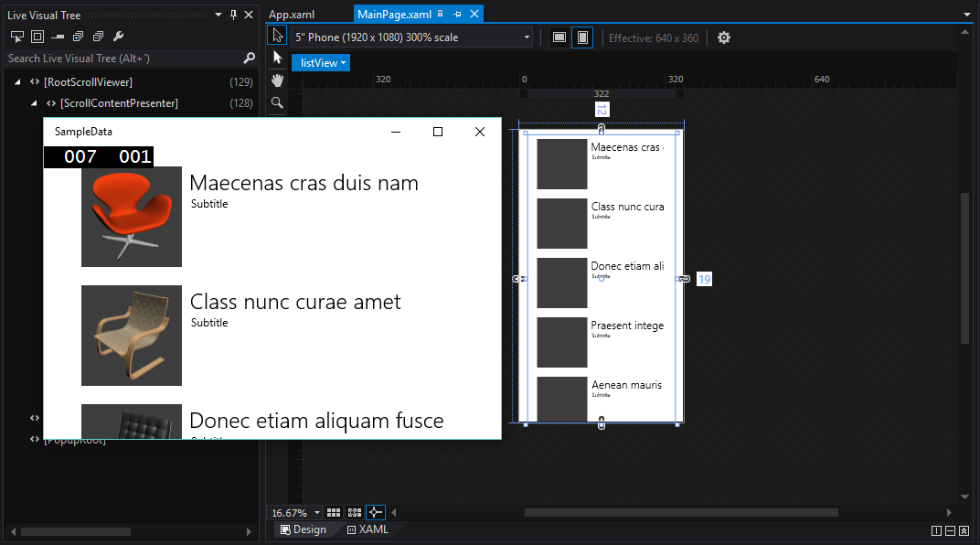The height and width of the screenshot is (545, 980).
Task: Switch to the Design view tab
Action: [304, 529]
